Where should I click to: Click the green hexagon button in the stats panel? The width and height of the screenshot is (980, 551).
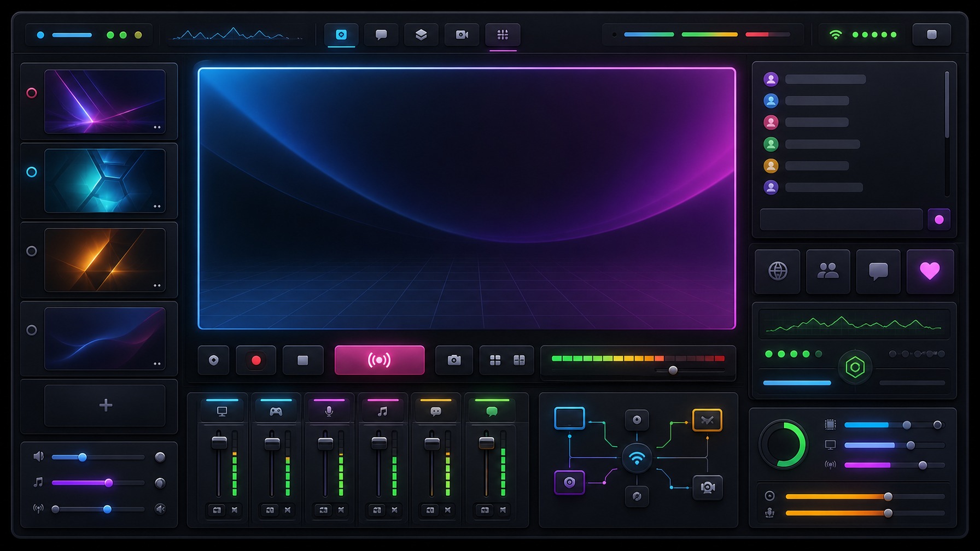(x=855, y=367)
